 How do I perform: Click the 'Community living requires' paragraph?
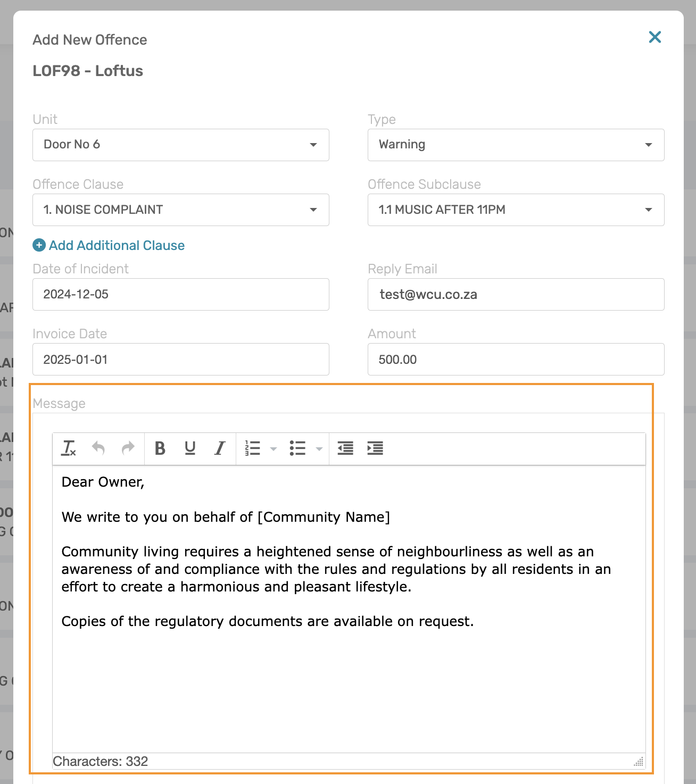click(x=336, y=569)
